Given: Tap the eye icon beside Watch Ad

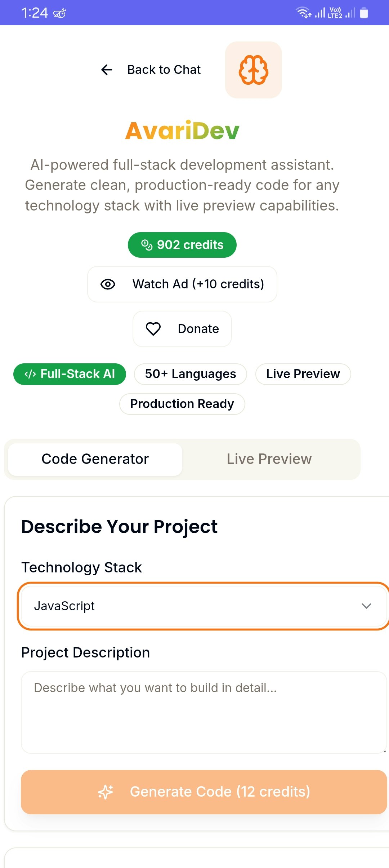Looking at the screenshot, I should pos(108,284).
